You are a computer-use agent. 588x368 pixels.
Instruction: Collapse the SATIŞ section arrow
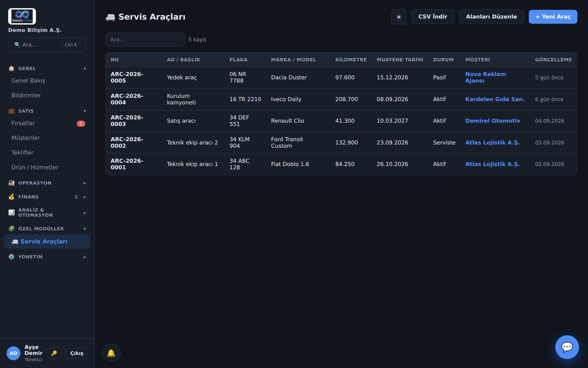click(85, 111)
